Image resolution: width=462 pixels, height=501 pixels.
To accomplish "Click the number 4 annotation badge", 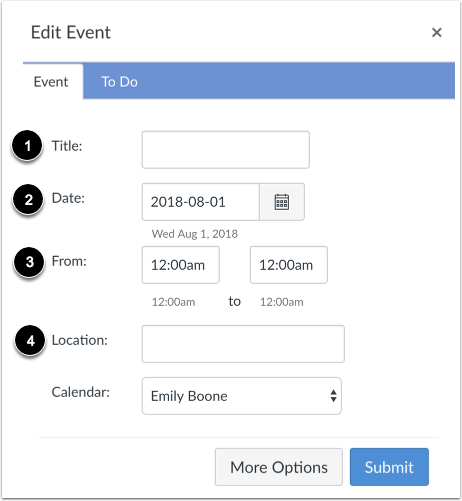I will tap(30, 341).
